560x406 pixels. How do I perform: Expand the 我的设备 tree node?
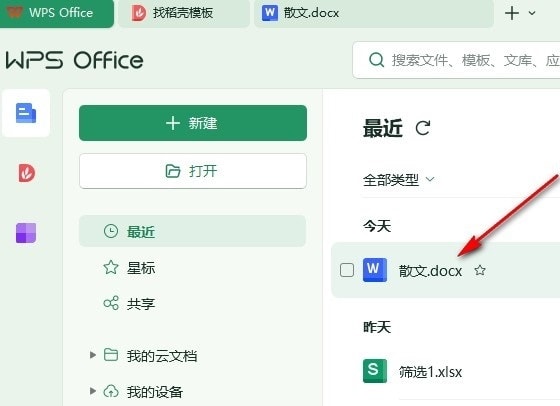[93, 391]
